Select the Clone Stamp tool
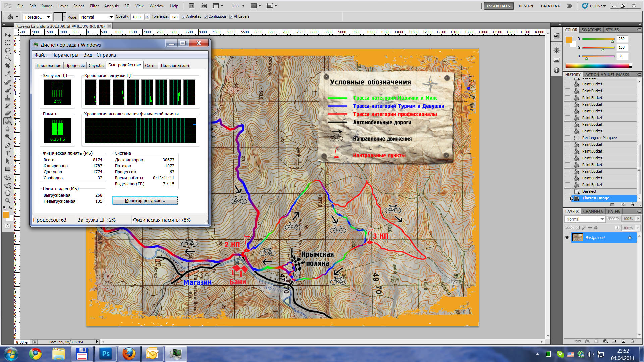 tap(8, 98)
